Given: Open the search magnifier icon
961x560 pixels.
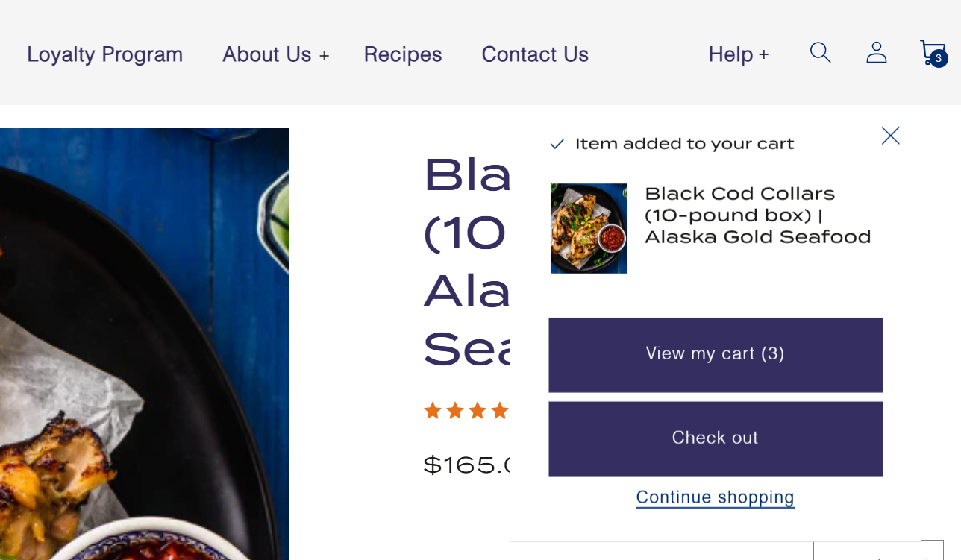Looking at the screenshot, I should pyautogui.click(x=820, y=53).
